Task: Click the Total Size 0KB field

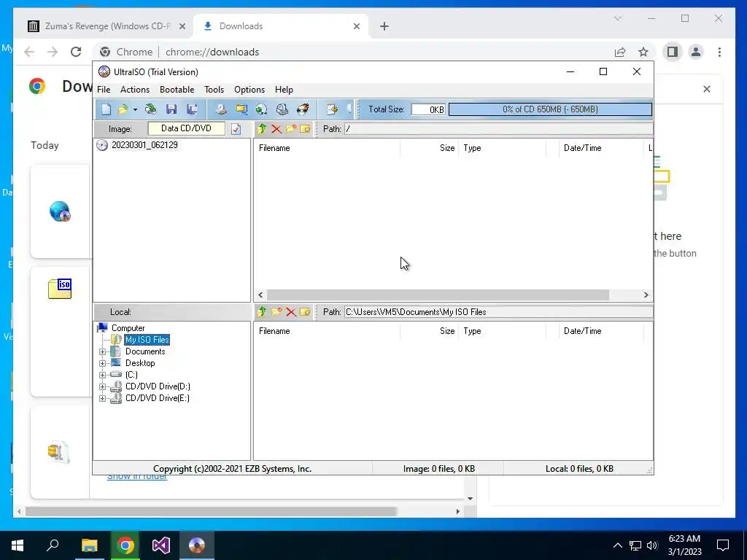Action: pos(428,109)
